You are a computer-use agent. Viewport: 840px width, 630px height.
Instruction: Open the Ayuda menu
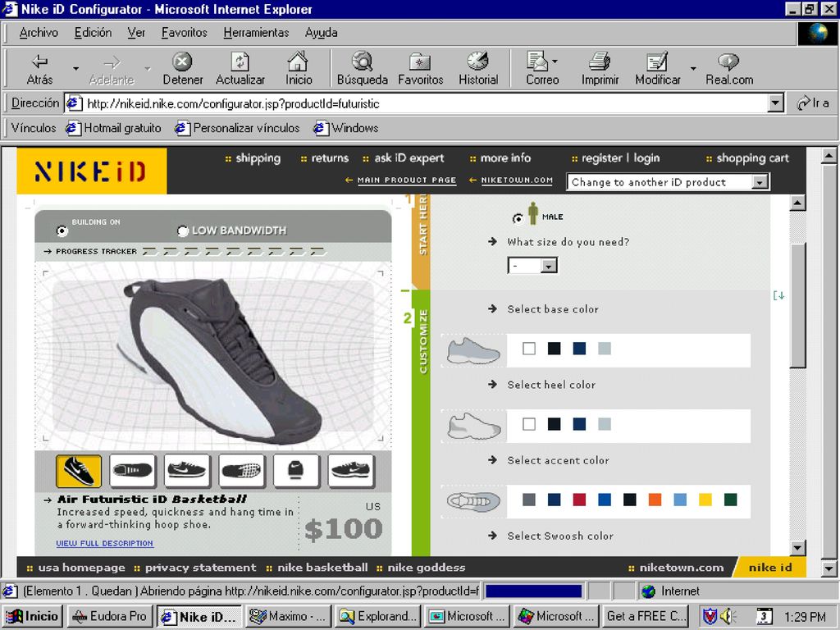321,33
